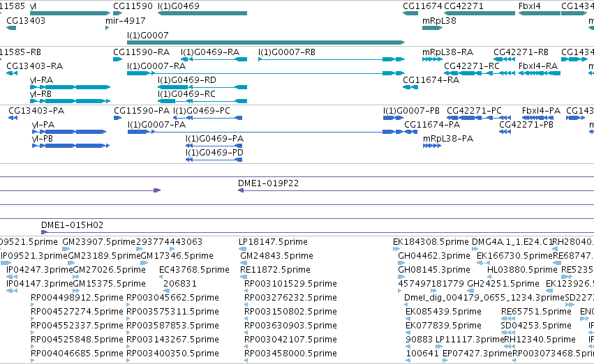Open the l(1)G0469 gene feature
This screenshot has width=594, height=364.
click(x=202, y=13)
